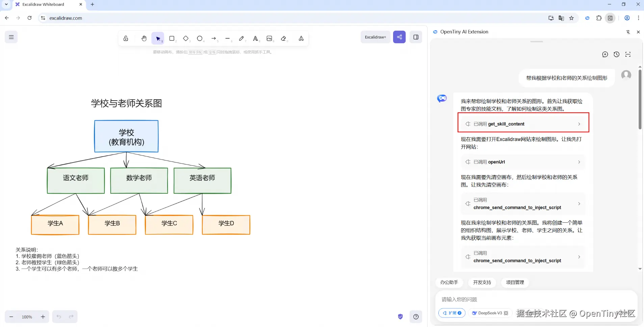Choose the 办公助手 suggestion chip
This screenshot has height=327, width=644.
[449, 282]
